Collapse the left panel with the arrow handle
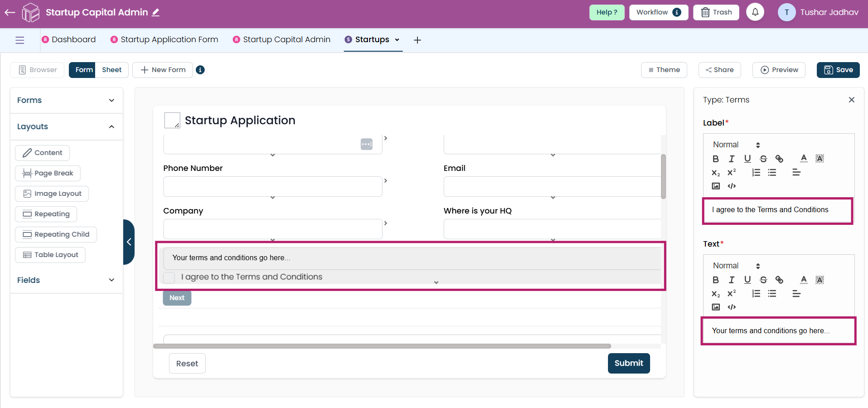Screen dimensions: 868x408 (129, 242)
